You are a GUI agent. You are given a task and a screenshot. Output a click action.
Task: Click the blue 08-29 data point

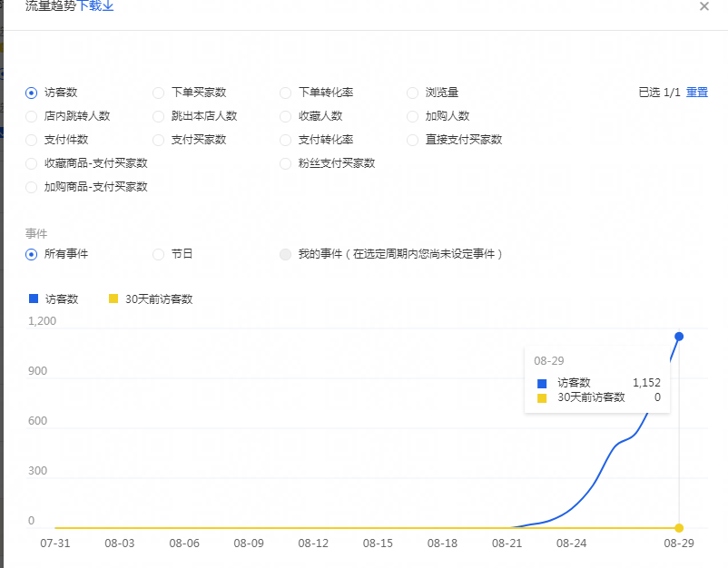[x=679, y=337]
